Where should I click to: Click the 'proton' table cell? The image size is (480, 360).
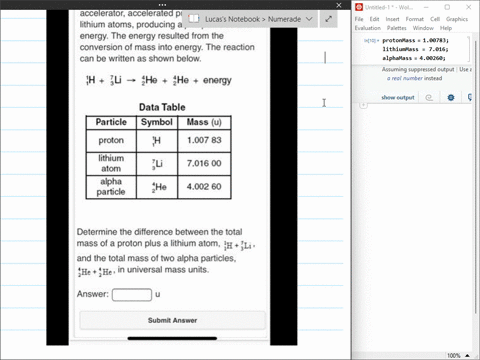pyautogui.click(x=111, y=140)
